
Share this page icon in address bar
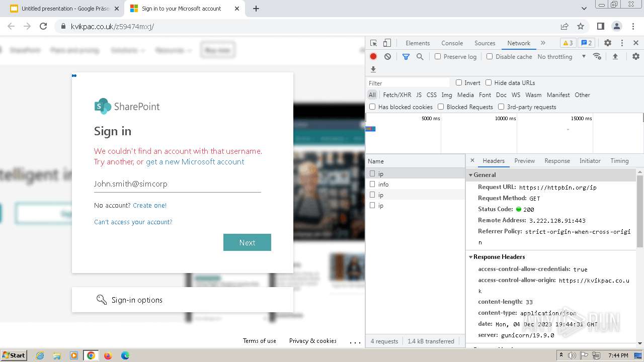pyautogui.click(x=565, y=26)
